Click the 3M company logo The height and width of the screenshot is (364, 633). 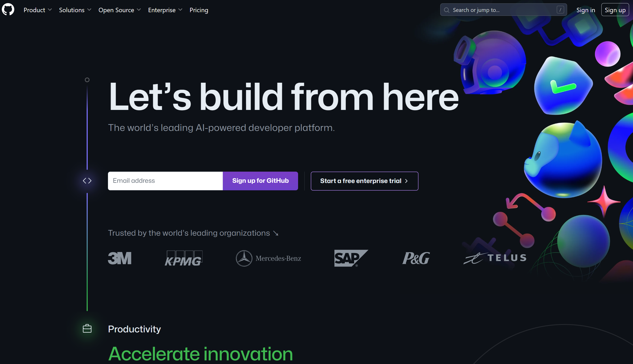pyautogui.click(x=120, y=258)
